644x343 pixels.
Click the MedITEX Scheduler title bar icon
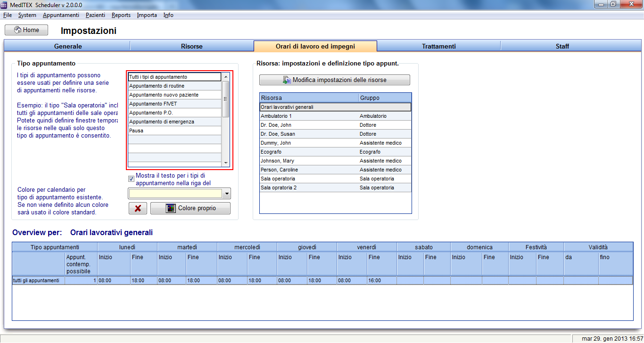[5, 5]
